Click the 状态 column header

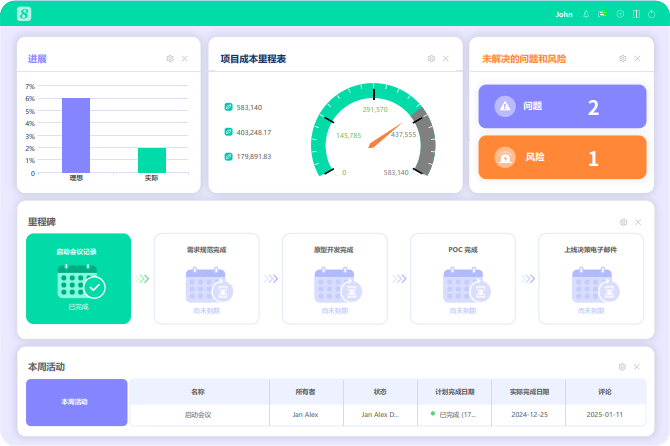click(380, 392)
